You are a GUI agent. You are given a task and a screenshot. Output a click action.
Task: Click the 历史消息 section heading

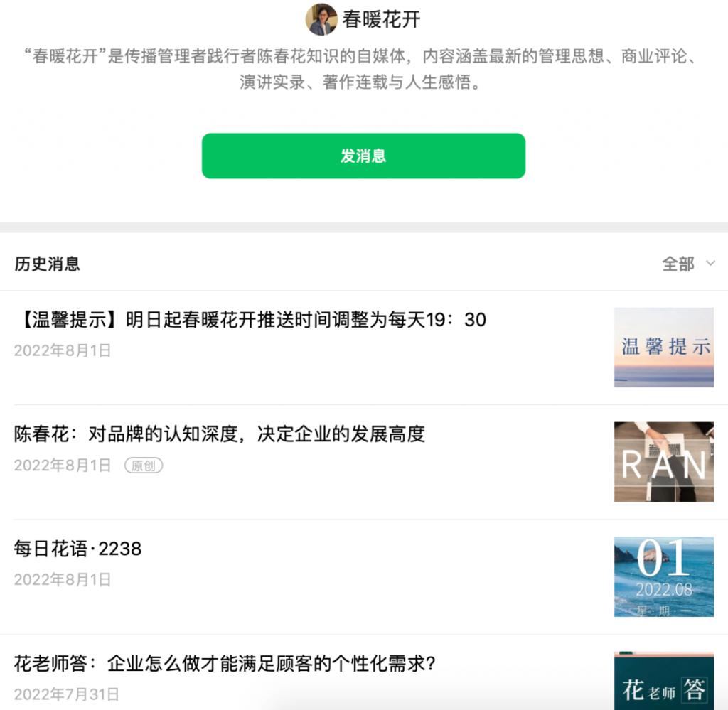48,264
